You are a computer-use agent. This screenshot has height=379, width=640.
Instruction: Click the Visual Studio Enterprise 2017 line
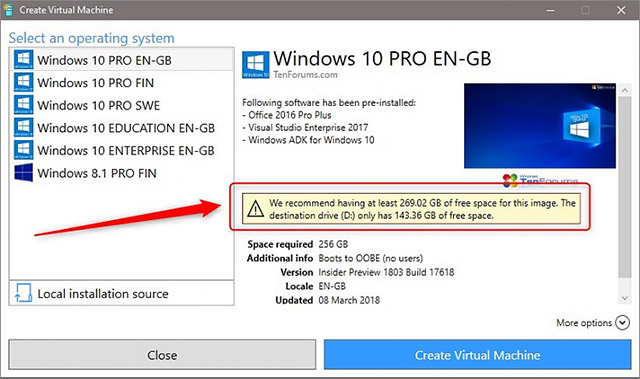pos(305,127)
